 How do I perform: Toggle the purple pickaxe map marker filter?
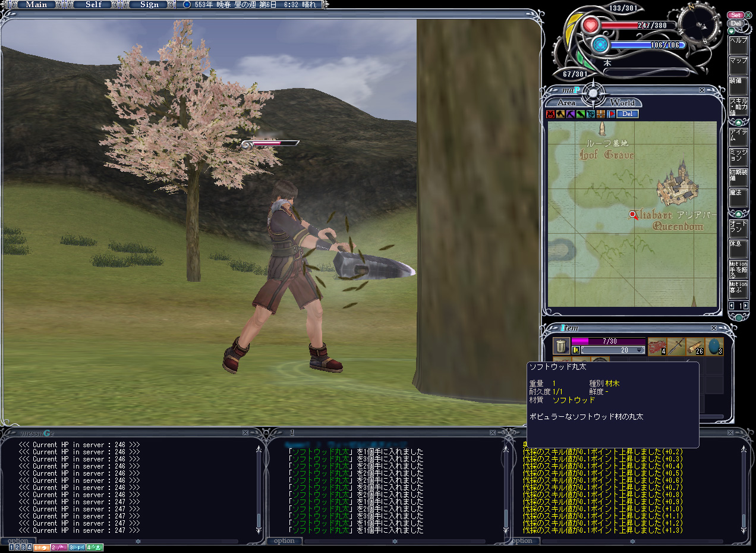pyautogui.click(x=570, y=114)
